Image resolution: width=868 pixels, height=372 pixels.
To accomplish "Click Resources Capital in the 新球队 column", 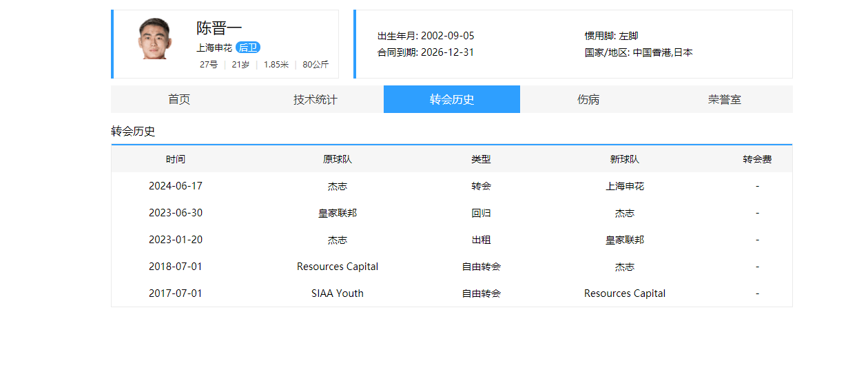I will coord(625,293).
